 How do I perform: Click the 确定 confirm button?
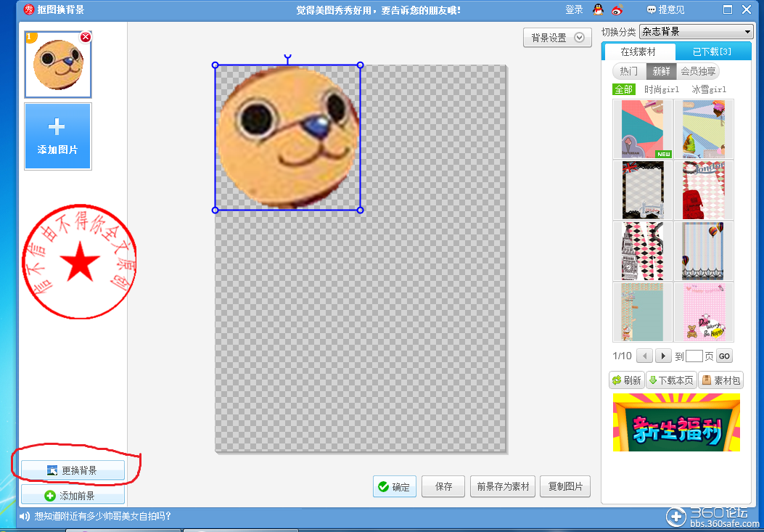pyautogui.click(x=394, y=487)
